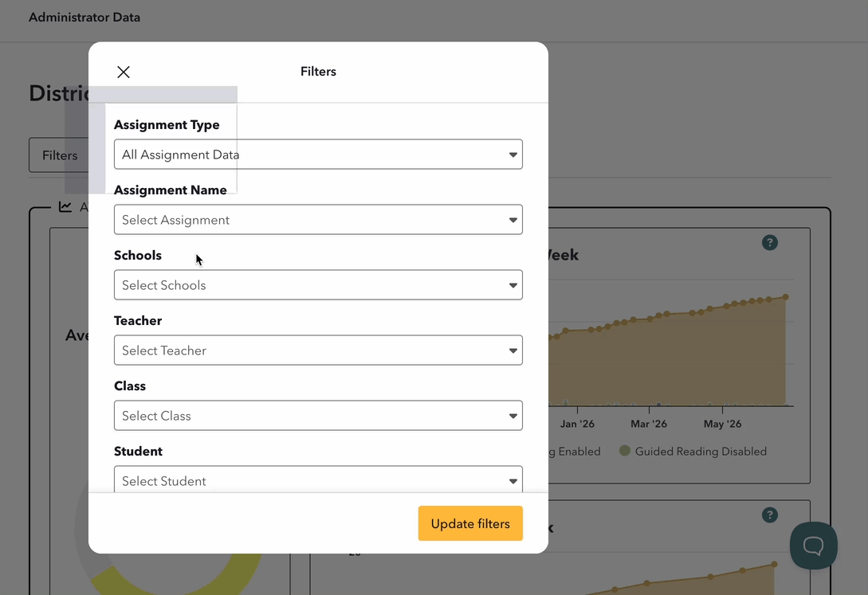Open the chat support bubble icon
The image size is (868, 595).
coord(813,546)
